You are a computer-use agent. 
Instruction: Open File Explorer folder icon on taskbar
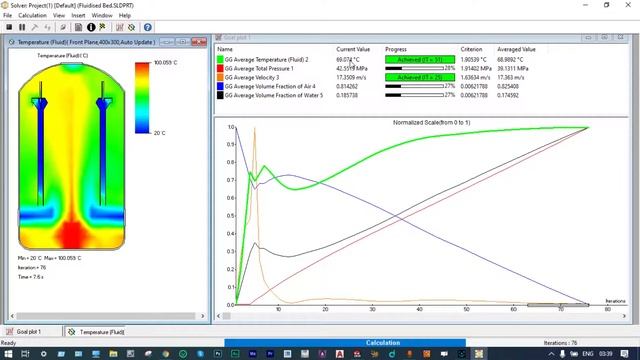point(113,354)
